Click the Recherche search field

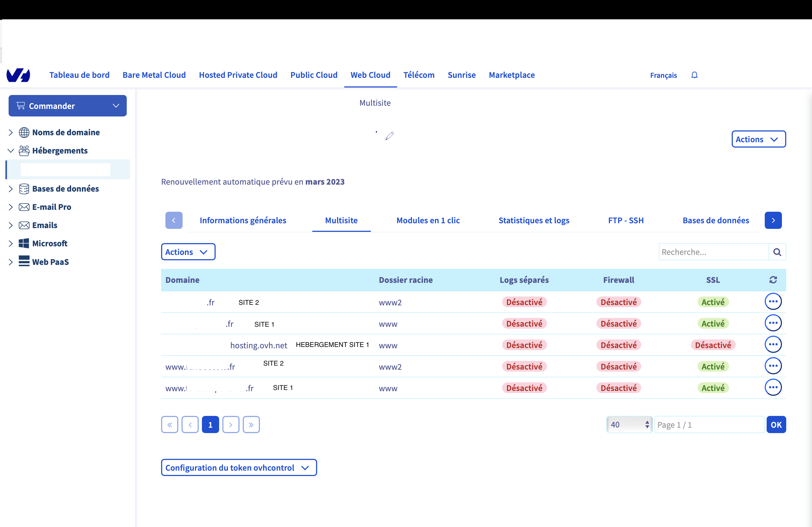tap(713, 252)
